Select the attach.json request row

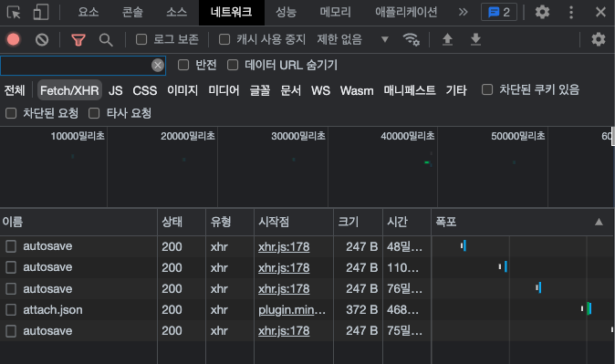307,310
